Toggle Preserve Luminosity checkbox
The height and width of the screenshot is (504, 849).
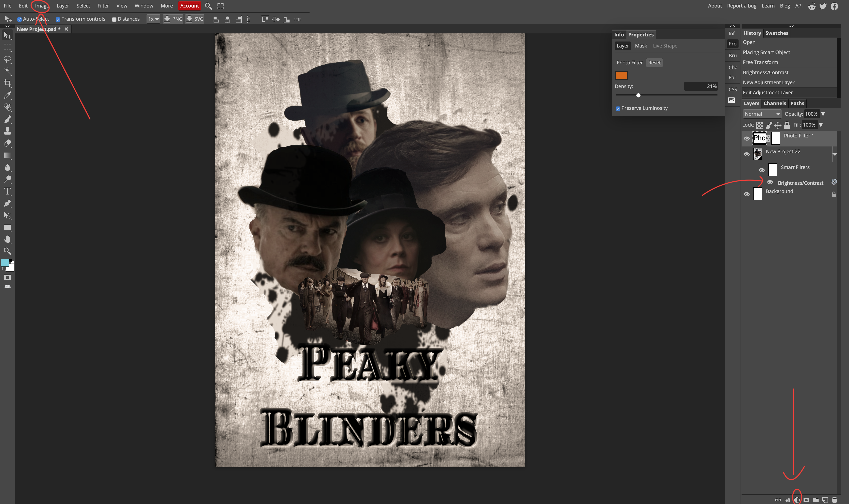[618, 109]
